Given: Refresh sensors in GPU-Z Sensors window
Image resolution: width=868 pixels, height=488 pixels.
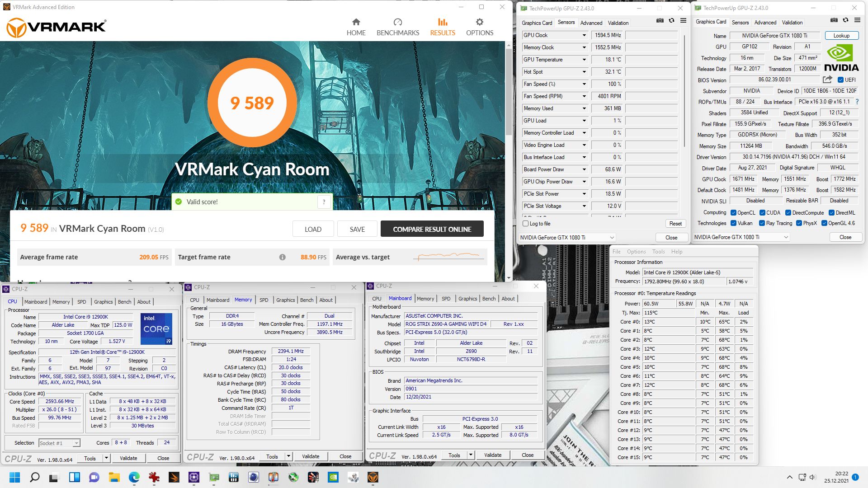Looking at the screenshot, I should point(672,21).
